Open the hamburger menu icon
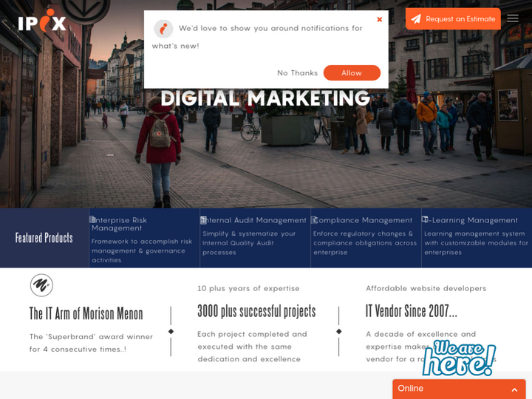 pyautogui.click(x=513, y=18)
